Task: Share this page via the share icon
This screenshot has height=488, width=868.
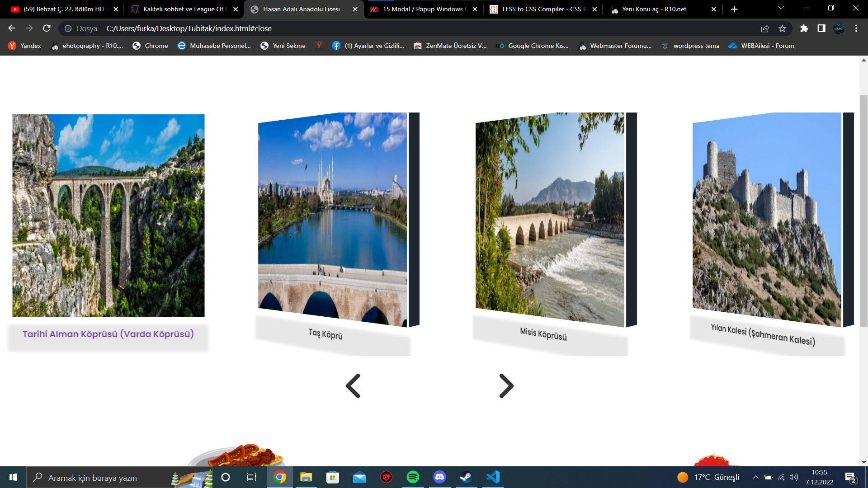Action: click(765, 28)
